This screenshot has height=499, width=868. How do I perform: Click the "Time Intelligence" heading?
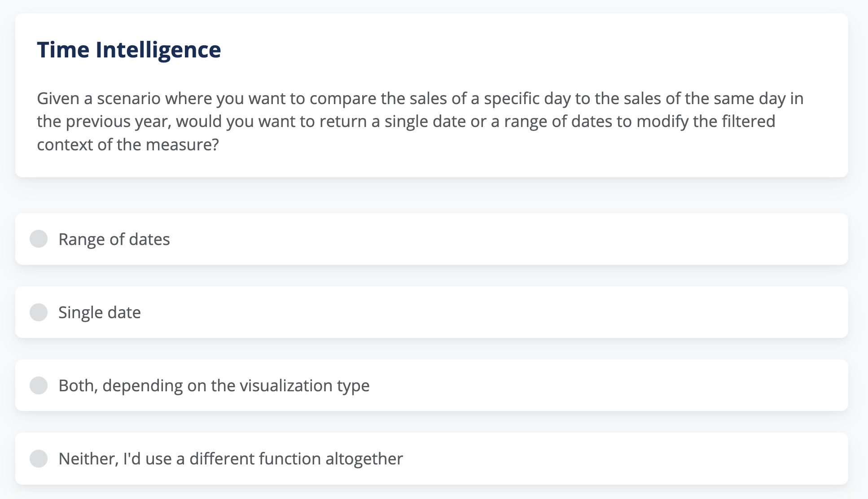tap(129, 49)
